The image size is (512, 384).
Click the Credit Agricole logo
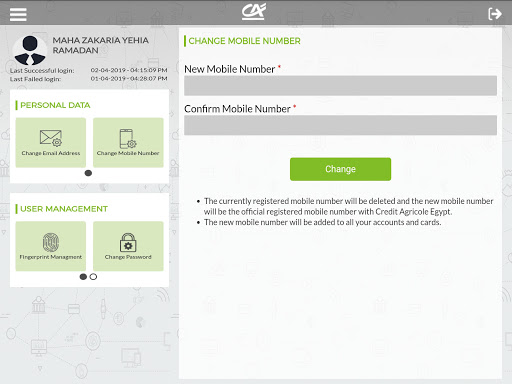tap(254, 12)
